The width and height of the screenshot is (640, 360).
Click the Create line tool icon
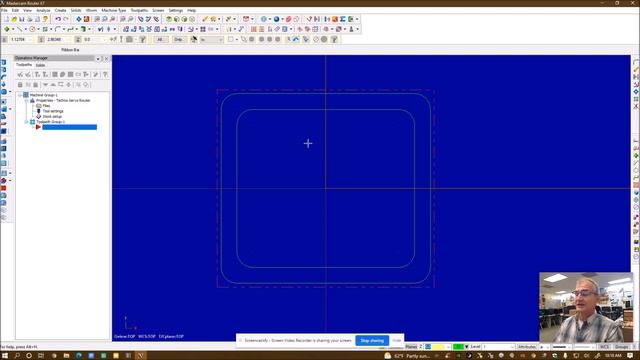click(x=19, y=29)
